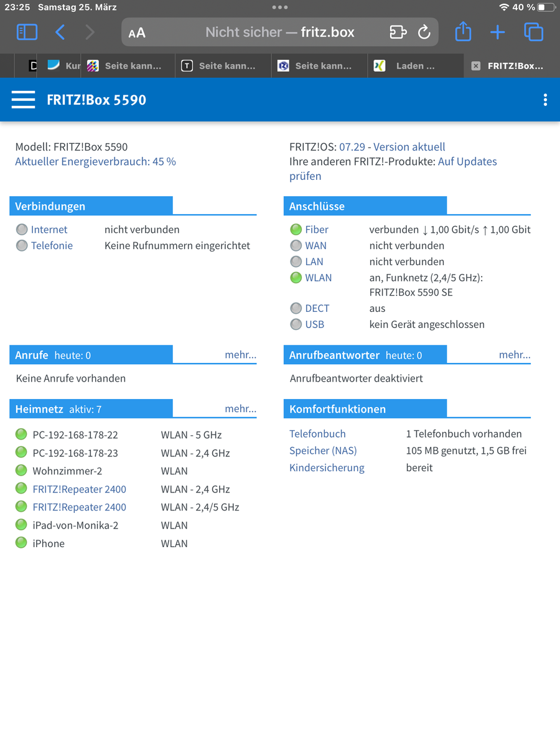Switch to 'Seite kann...' tab with blue round icon
Image resolution: width=560 pixels, height=747 pixels.
[x=319, y=66]
